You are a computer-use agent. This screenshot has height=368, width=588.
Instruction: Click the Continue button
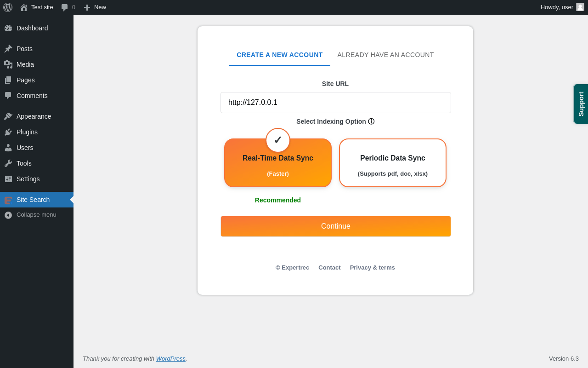(336, 226)
